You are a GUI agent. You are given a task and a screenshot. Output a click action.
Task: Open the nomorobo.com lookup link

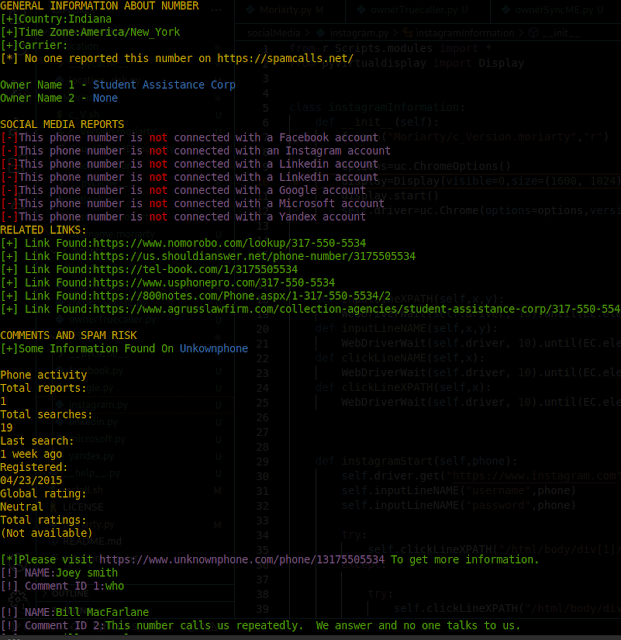[x=229, y=243]
